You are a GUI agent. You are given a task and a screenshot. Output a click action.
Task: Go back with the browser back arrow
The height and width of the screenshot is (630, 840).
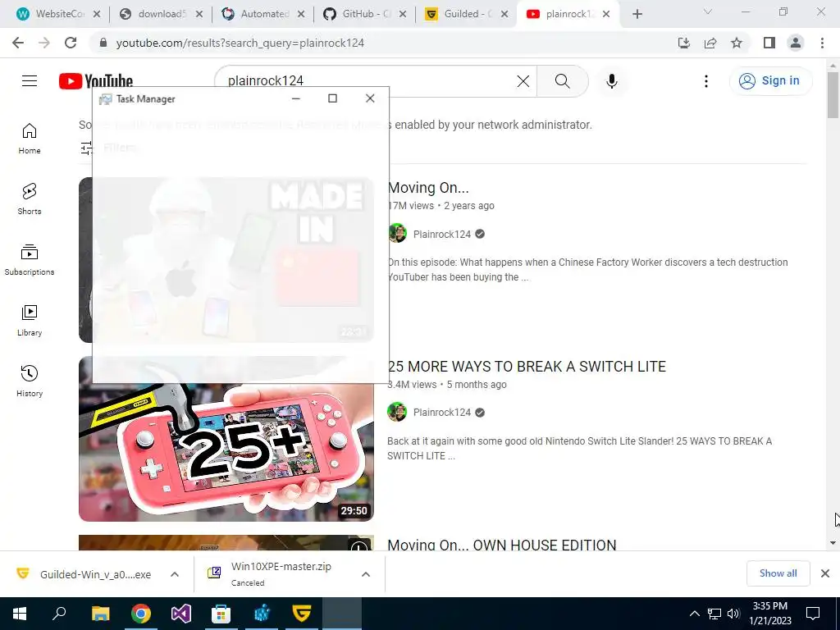(18, 43)
